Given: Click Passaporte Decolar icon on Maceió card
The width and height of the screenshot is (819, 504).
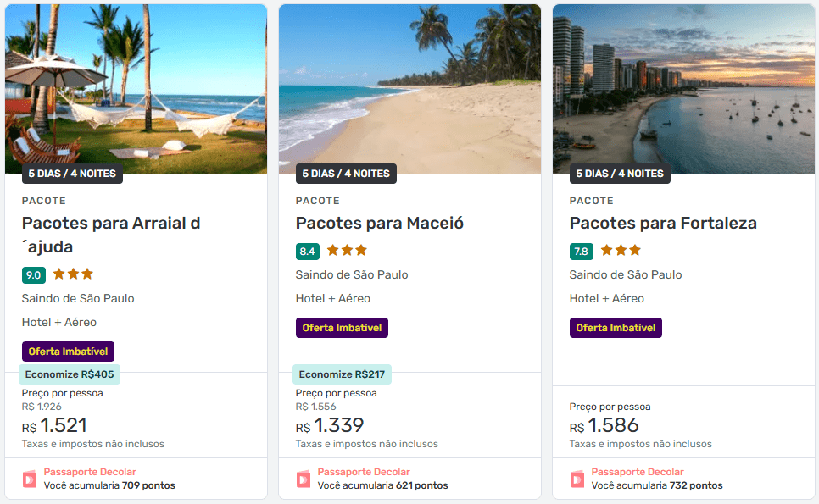Looking at the screenshot, I should [304, 479].
